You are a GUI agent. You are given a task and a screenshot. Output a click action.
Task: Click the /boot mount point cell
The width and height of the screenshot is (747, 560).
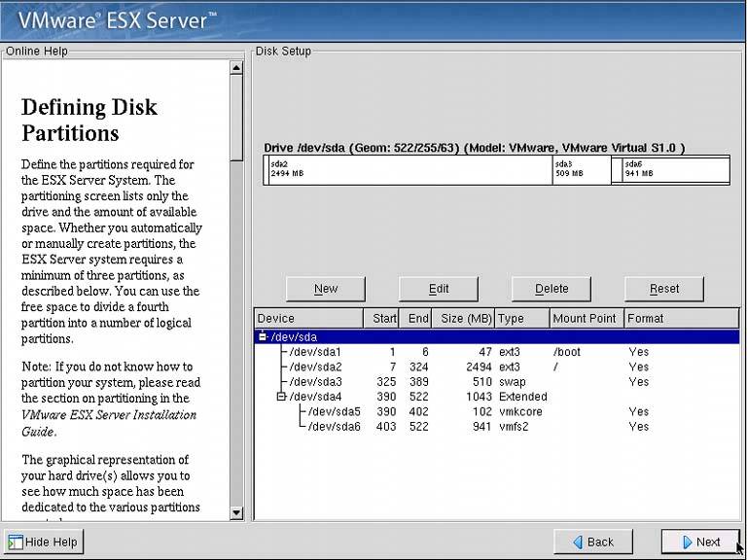click(x=567, y=352)
